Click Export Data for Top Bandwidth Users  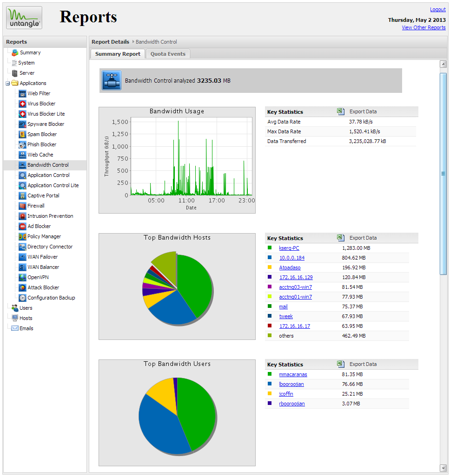pyautogui.click(x=363, y=364)
